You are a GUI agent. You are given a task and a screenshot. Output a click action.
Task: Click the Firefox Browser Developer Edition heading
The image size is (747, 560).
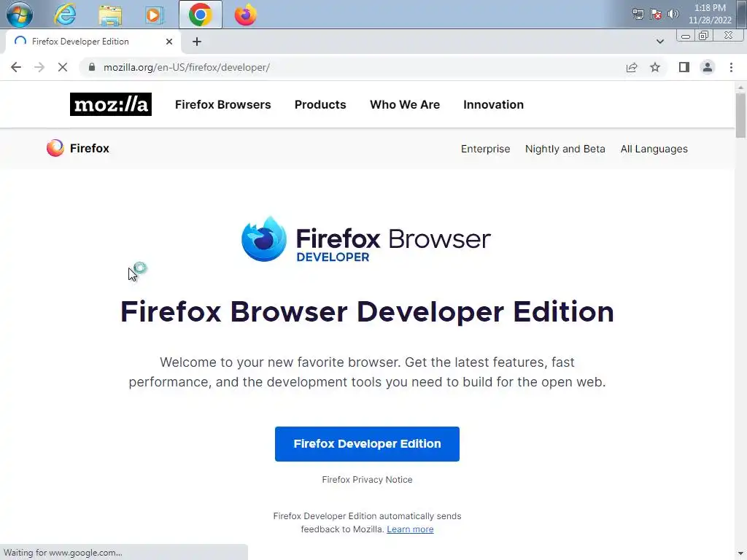(367, 312)
